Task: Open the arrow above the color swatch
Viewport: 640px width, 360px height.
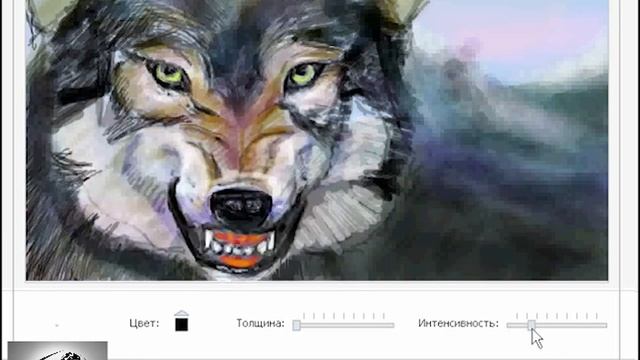Action: click(x=182, y=313)
